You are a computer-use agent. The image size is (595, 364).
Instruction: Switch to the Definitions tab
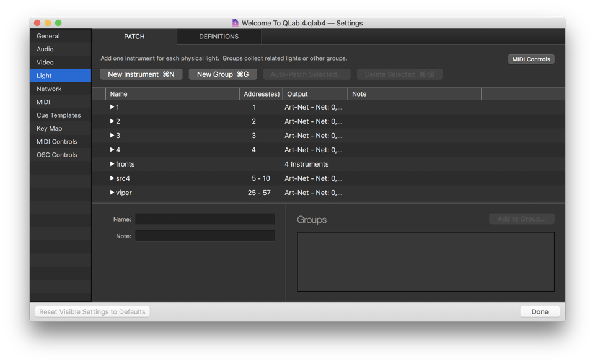[219, 37]
